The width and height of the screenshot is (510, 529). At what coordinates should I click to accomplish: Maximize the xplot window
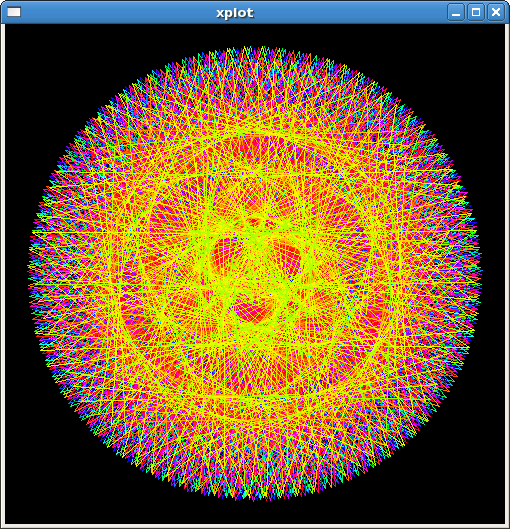(x=476, y=12)
